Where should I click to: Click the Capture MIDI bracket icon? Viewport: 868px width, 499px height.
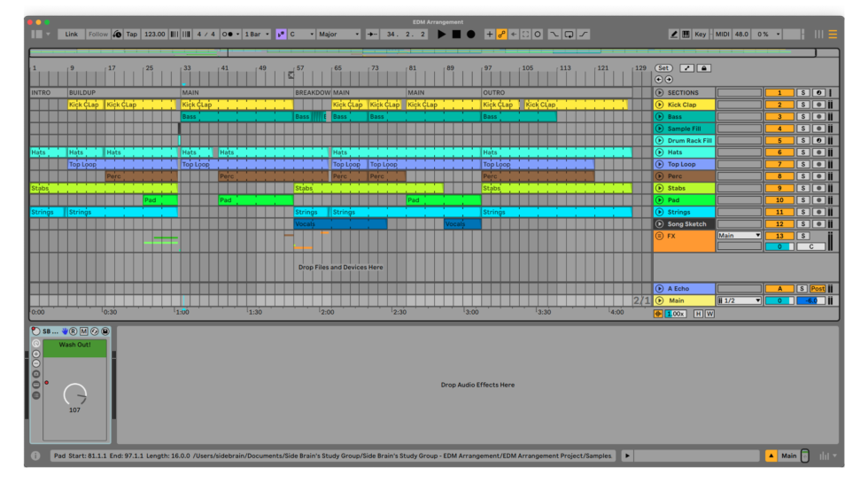525,35
